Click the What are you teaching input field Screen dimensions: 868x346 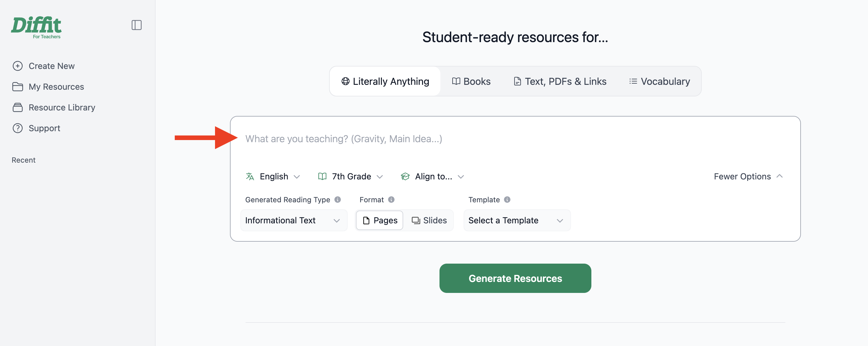coord(515,139)
